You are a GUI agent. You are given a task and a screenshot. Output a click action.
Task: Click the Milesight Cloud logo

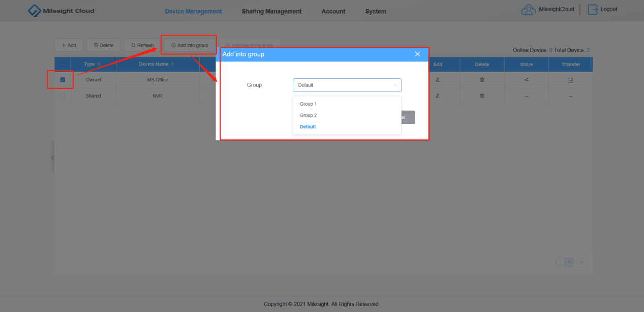tap(62, 11)
